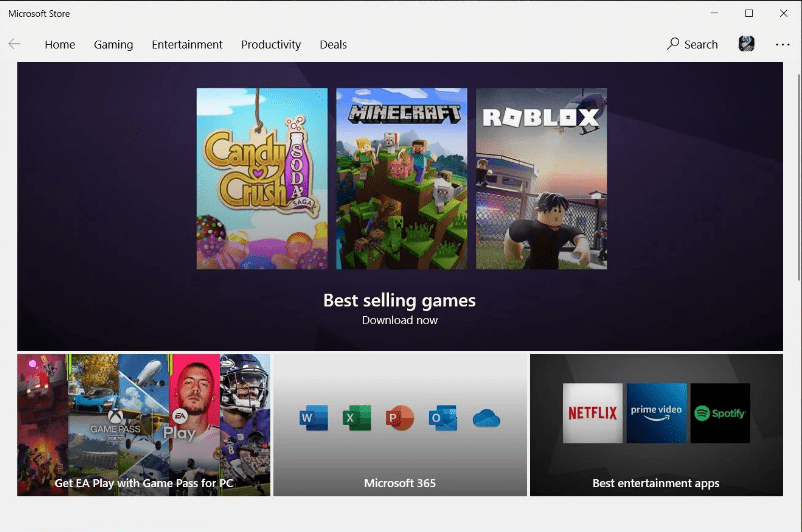Click the PowerPoint icon
Image resolution: width=802 pixels, height=532 pixels.
[x=399, y=417]
